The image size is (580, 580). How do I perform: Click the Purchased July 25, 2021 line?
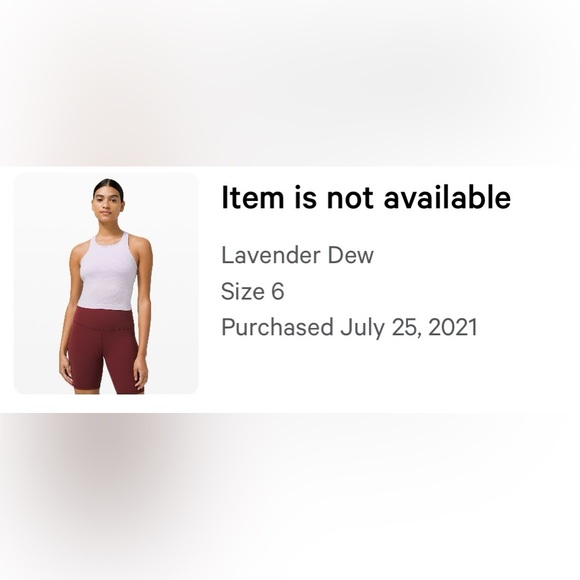pyautogui.click(x=349, y=328)
